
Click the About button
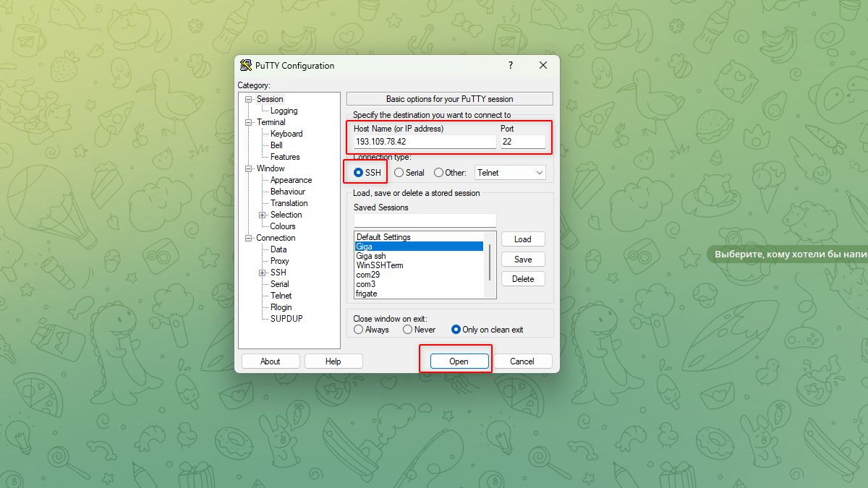click(271, 361)
